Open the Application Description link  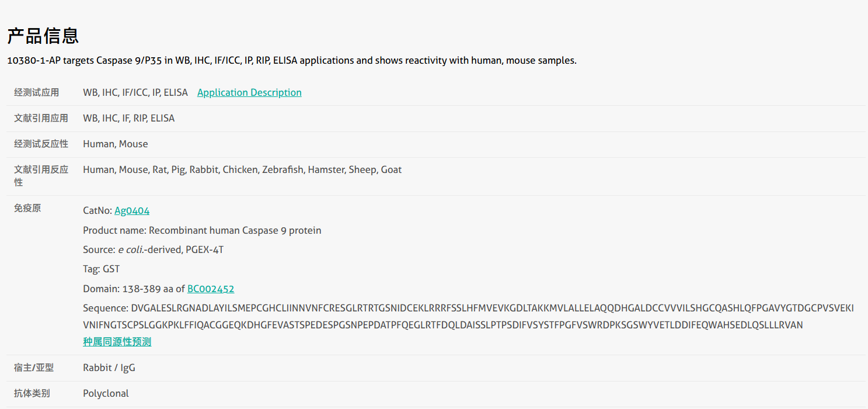click(x=249, y=92)
